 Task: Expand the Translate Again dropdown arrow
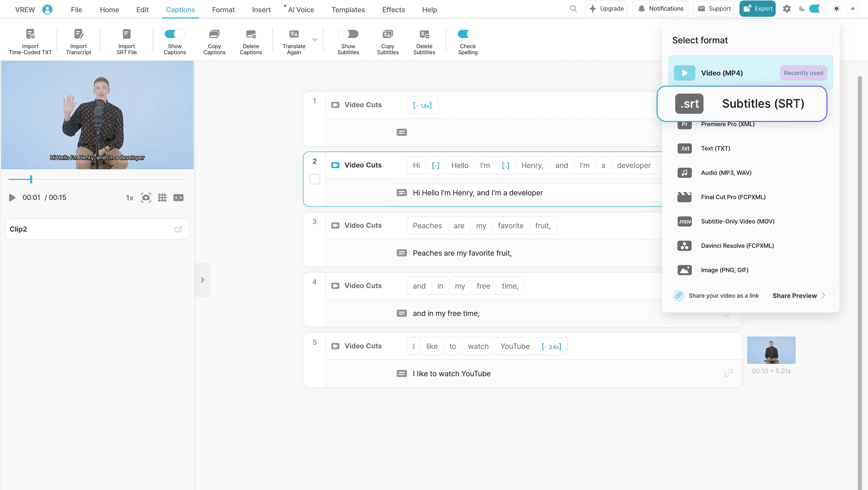tap(315, 39)
